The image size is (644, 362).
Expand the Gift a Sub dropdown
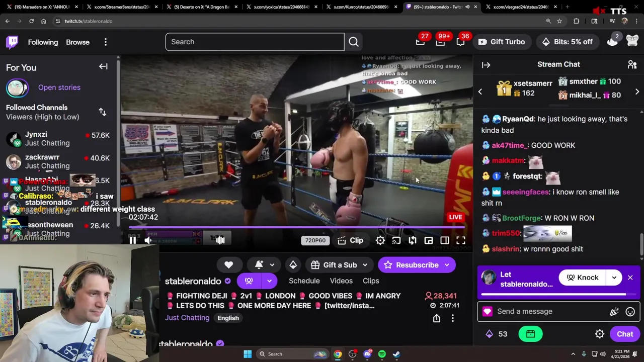pos(365,265)
